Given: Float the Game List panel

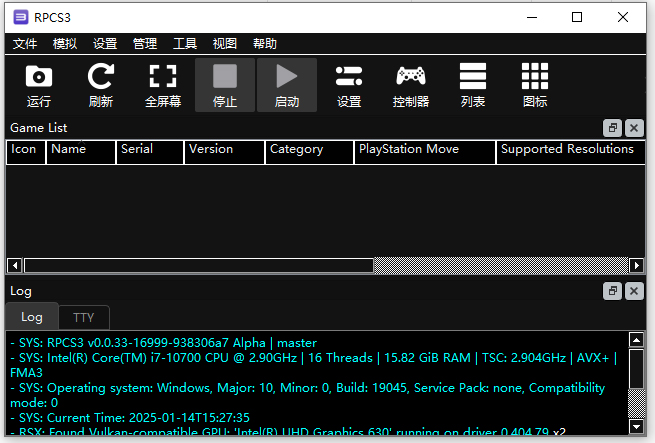Looking at the screenshot, I should [x=612, y=128].
